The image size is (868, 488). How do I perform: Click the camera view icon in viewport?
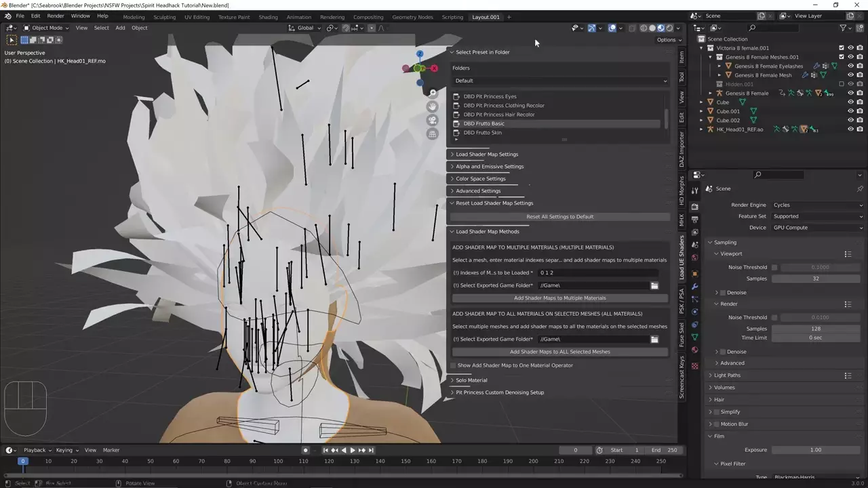[433, 120]
